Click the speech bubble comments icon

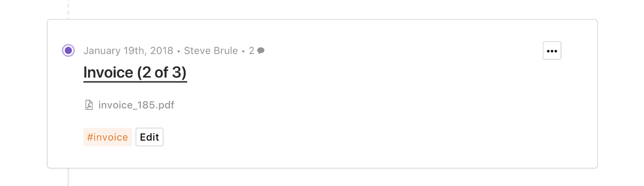261,51
